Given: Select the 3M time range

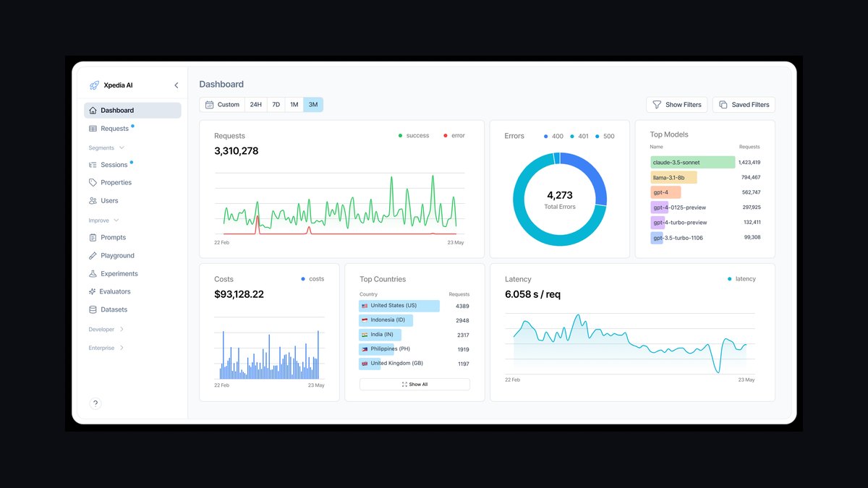Looking at the screenshot, I should point(313,105).
